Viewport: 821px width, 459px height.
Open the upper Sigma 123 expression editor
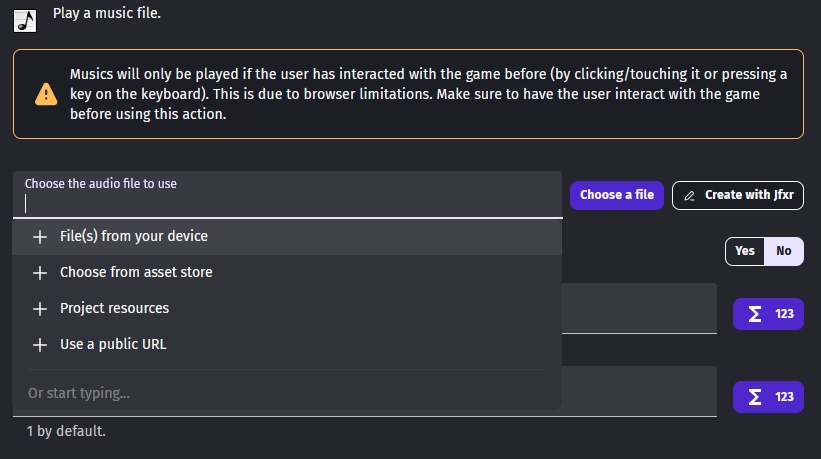tap(769, 314)
